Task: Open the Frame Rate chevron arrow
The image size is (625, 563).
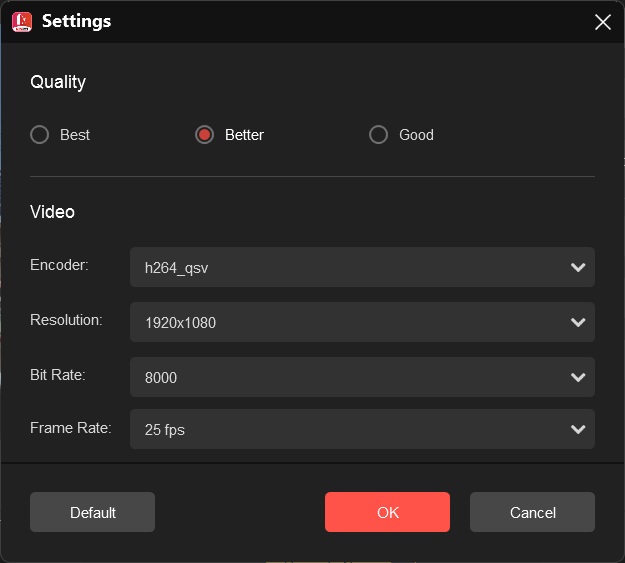Action: [578, 429]
